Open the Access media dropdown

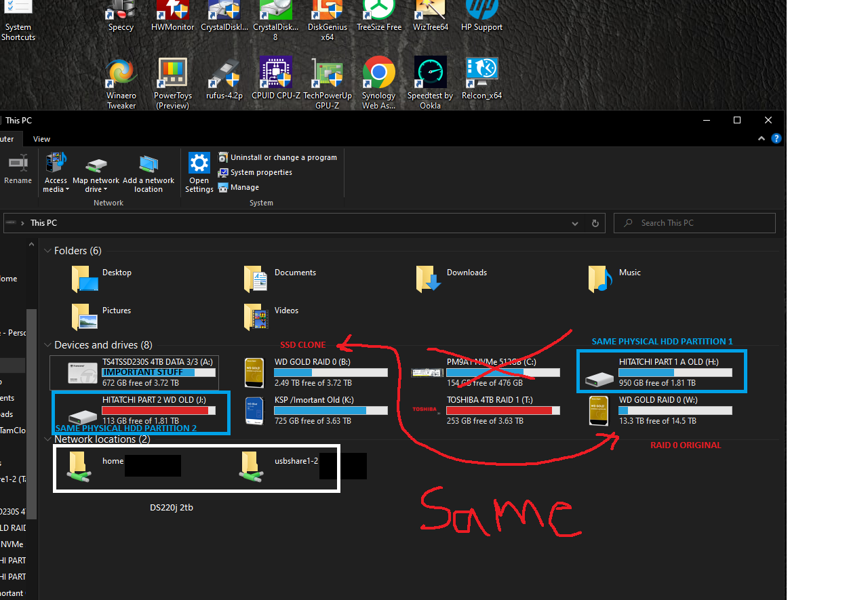tap(56, 173)
